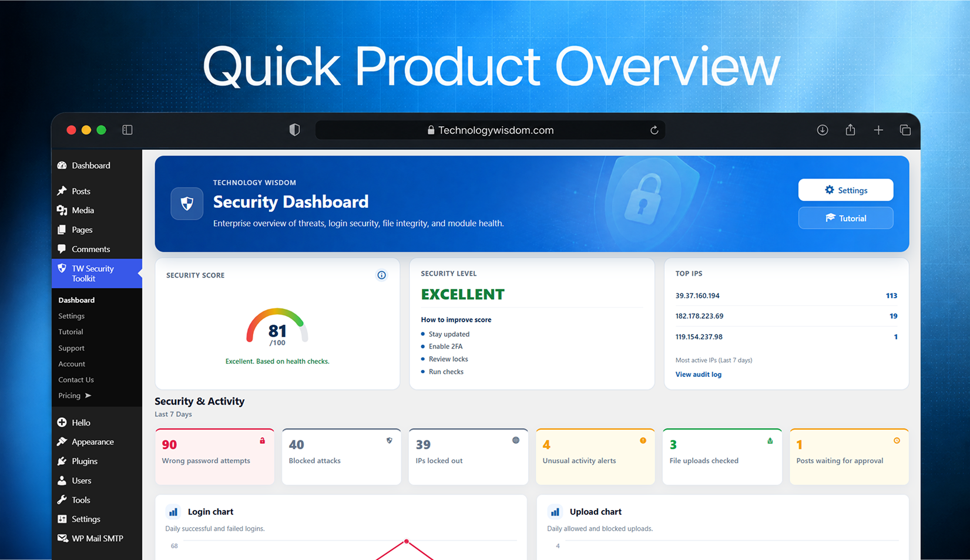Screen dimensions: 970x560
Task: Click the Users item in the sidebar
Action: pos(97,481)
